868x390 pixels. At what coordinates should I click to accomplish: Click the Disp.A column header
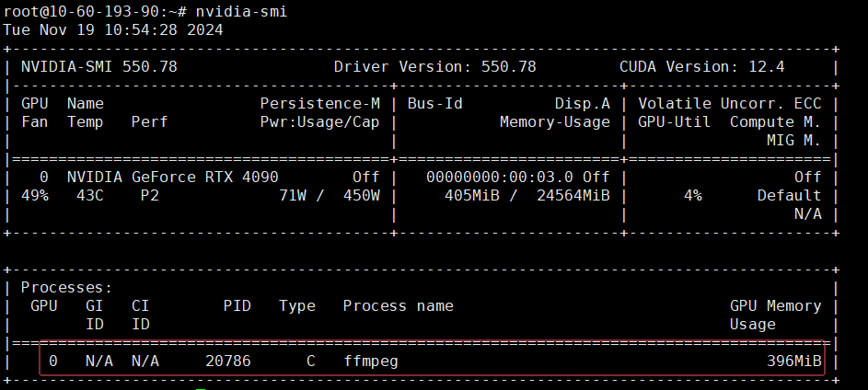pos(583,103)
